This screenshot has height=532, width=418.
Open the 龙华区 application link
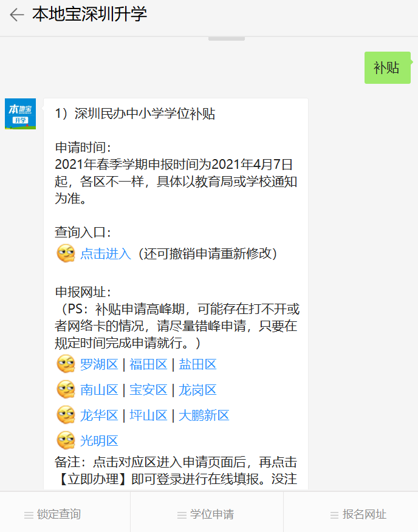pos(99,415)
